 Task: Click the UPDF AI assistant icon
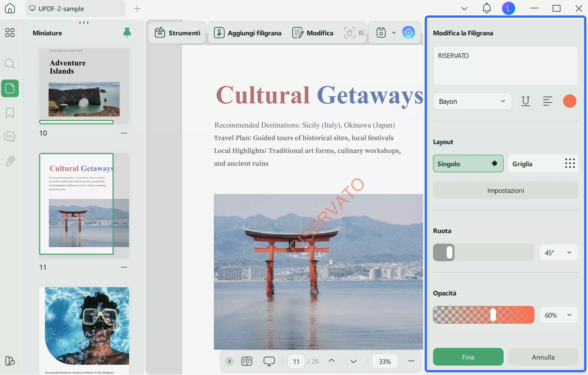(x=408, y=33)
